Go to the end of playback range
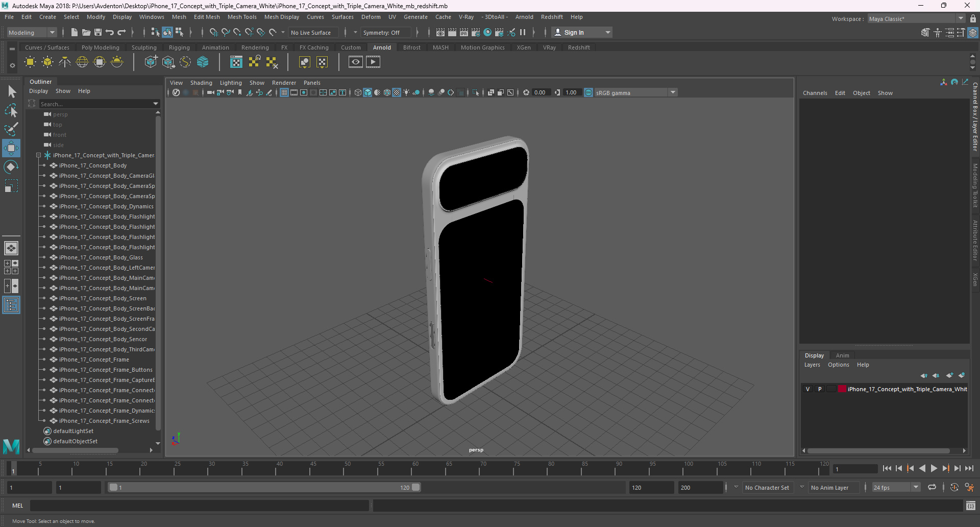This screenshot has height=527, width=980. point(969,468)
